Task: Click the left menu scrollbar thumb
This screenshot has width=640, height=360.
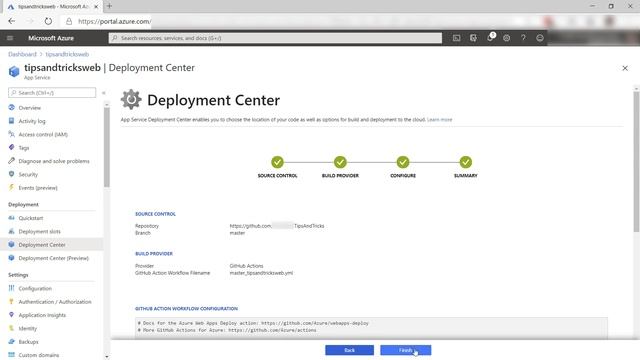Action: click(x=107, y=147)
